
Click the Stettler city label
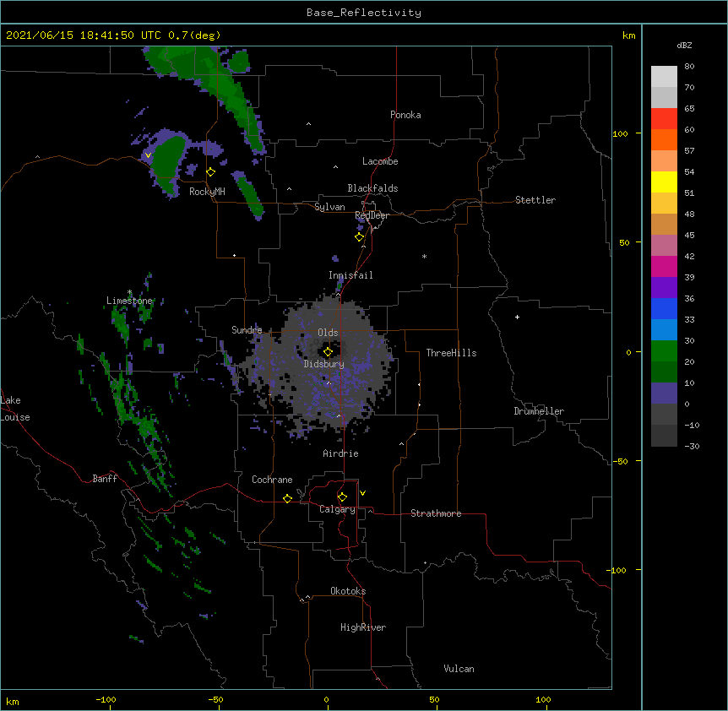(535, 200)
